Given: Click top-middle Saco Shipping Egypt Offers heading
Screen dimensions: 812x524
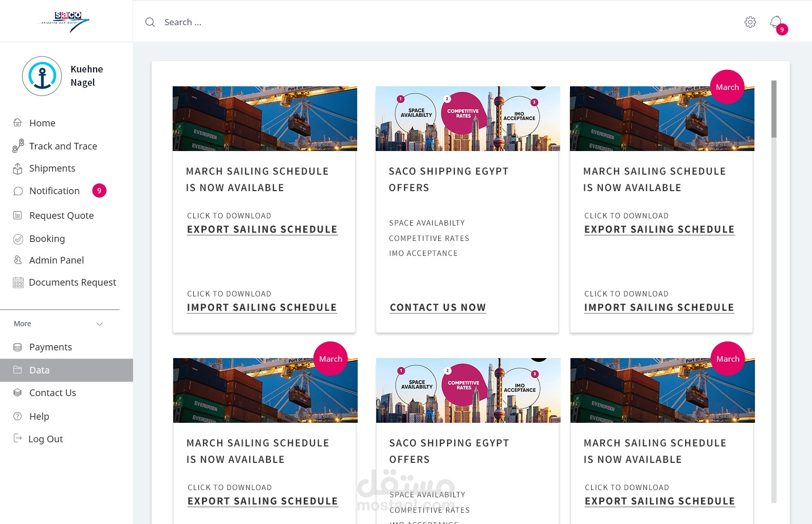Looking at the screenshot, I should (x=449, y=179).
